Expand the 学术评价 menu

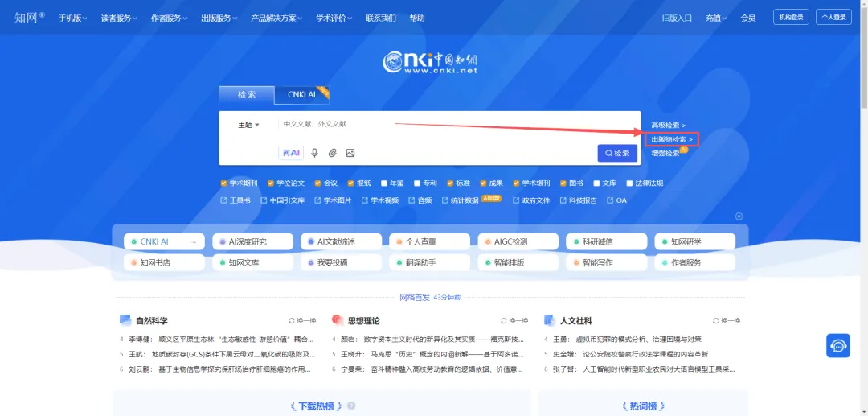tap(334, 18)
